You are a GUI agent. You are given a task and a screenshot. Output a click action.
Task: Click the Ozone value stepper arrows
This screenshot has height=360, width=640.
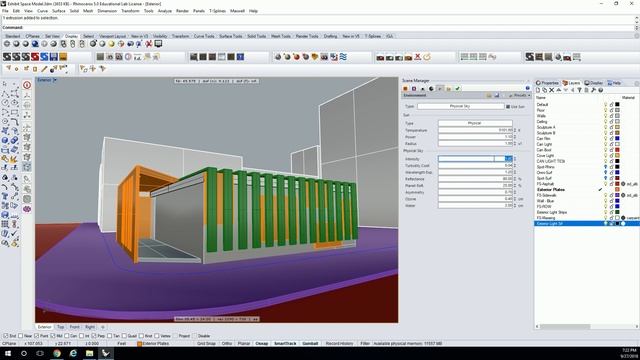pyautogui.click(x=515, y=199)
